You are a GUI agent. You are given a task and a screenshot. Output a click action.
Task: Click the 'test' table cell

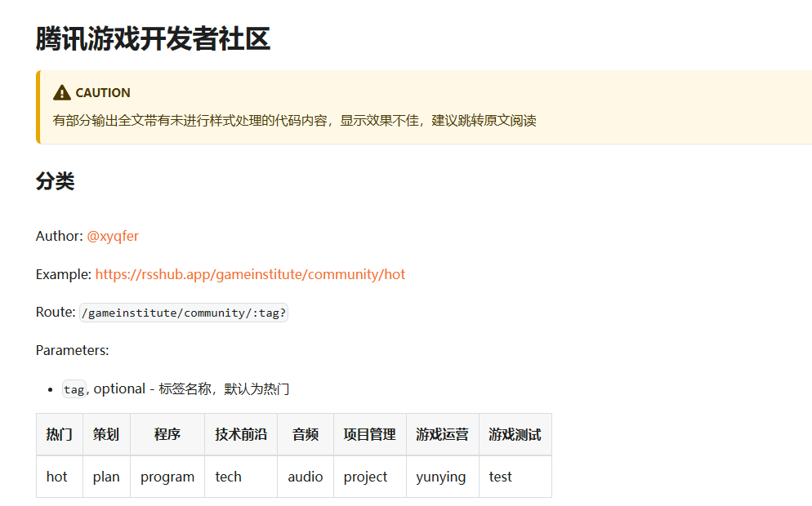pos(515,477)
